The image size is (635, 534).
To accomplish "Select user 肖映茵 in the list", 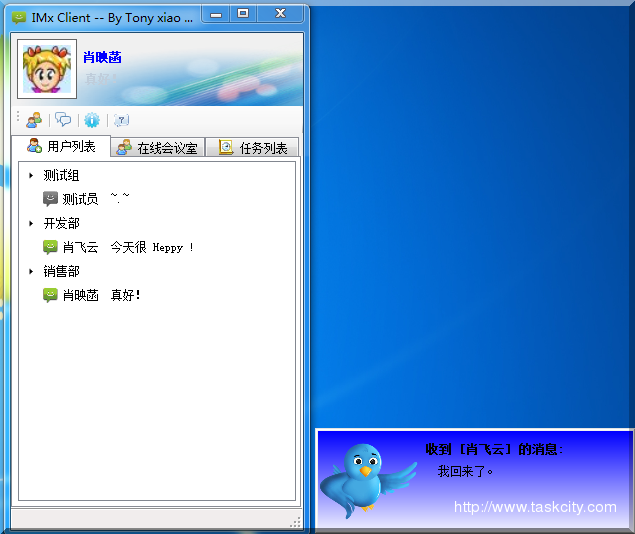I will pyautogui.click(x=81, y=295).
